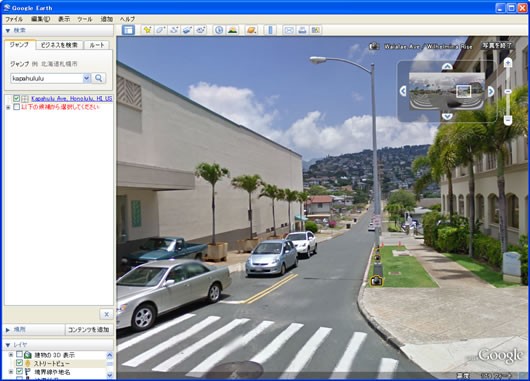The width and height of the screenshot is (530, 381).
Task: Open the 編集 menu
Action: tap(41, 19)
